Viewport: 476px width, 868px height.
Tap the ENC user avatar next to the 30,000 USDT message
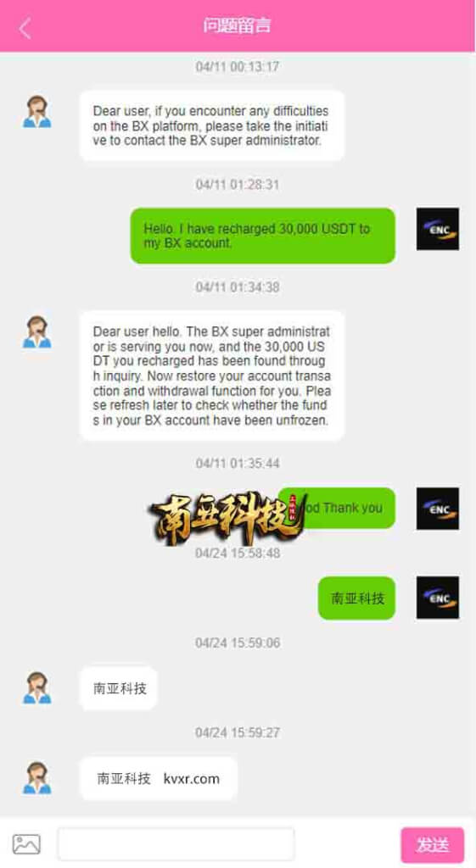tap(438, 229)
